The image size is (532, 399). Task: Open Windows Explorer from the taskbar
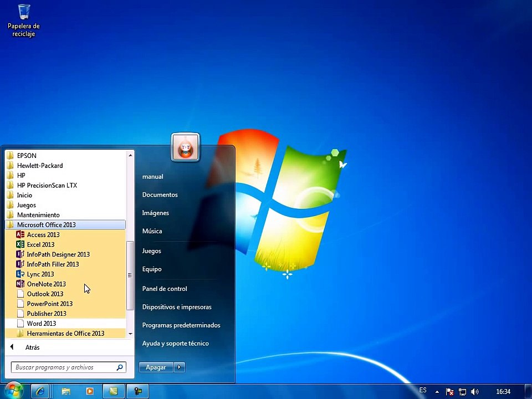point(66,391)
